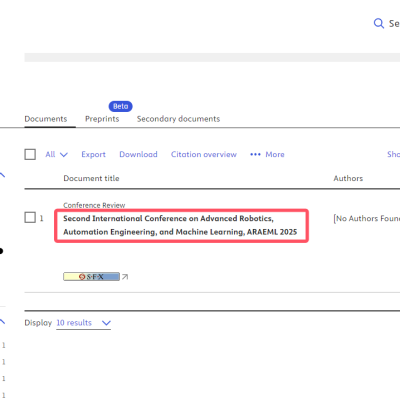The width and height of the screenshot is (400, 400).
Task: Collapse the lower left sidebar chevron
Action: tap(2, 322)
